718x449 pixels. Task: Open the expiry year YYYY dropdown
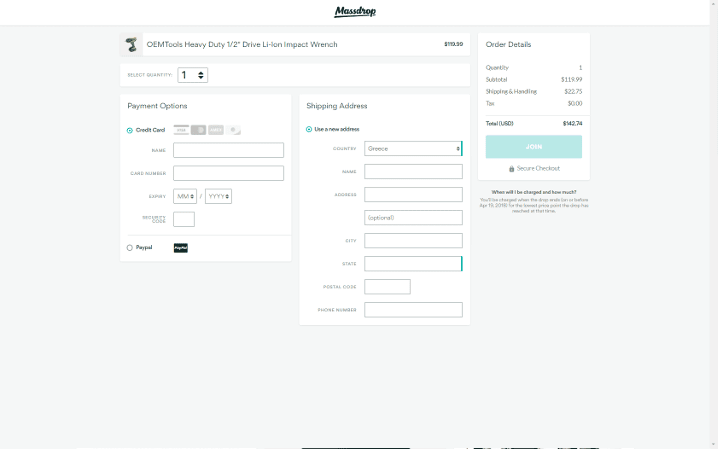click(x=218, y=196)
